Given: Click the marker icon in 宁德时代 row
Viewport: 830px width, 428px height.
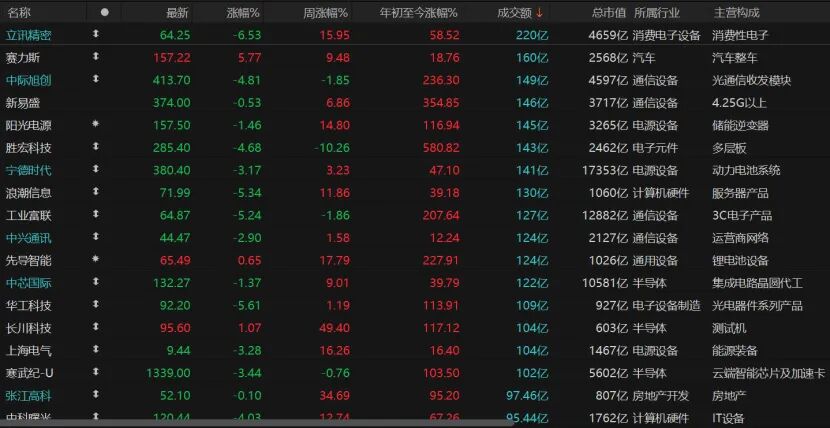Looking at the screenshot, I should pos(96,169).
